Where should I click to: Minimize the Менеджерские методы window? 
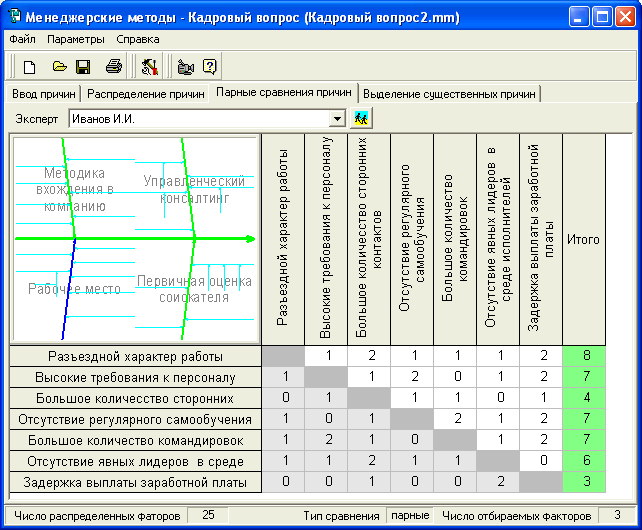[579, 17]
